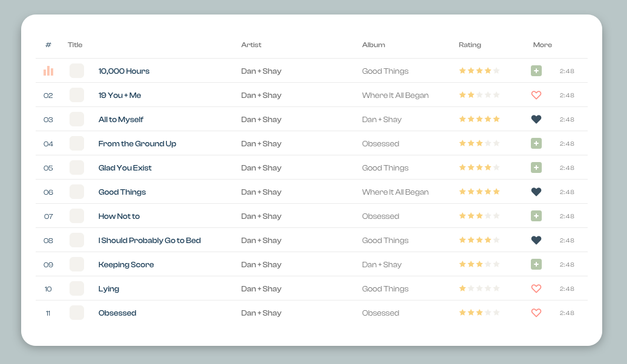
Task: Sort by the Title column header
Action: 75,45
